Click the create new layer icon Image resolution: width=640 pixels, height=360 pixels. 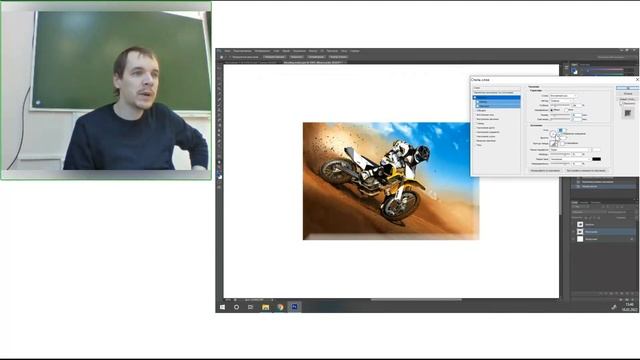627,293
